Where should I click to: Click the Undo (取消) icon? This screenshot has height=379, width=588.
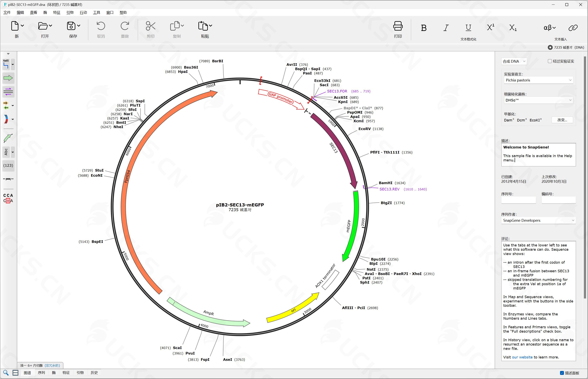click(101, 26)
